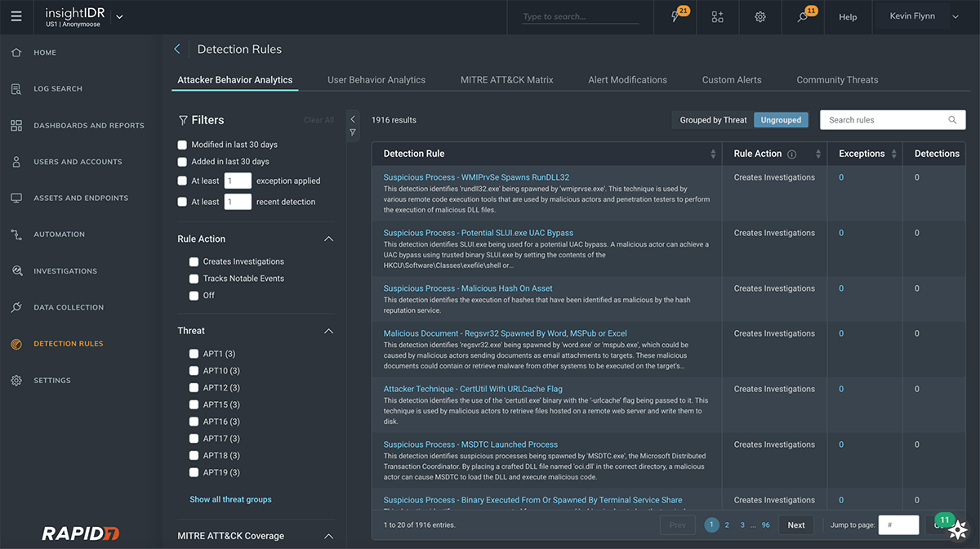Click the Investigations sidebar icon
Image resolution: width=980 pixels, height=549 pixels.
pos(16,271)
